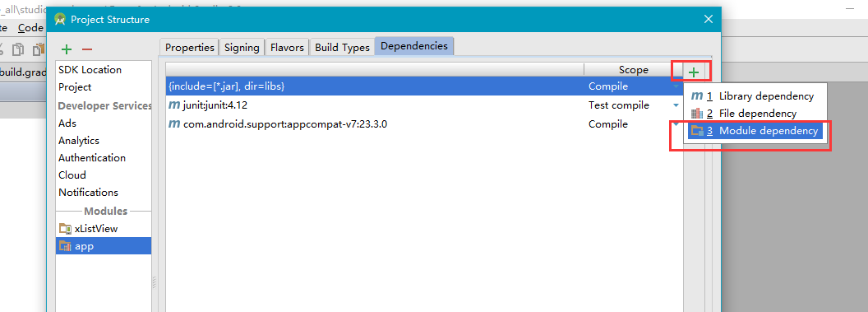Click the Android Studio logo in title bar
Image resolution: width=868 pixels, height=312 pixels.
coord(60,20)
